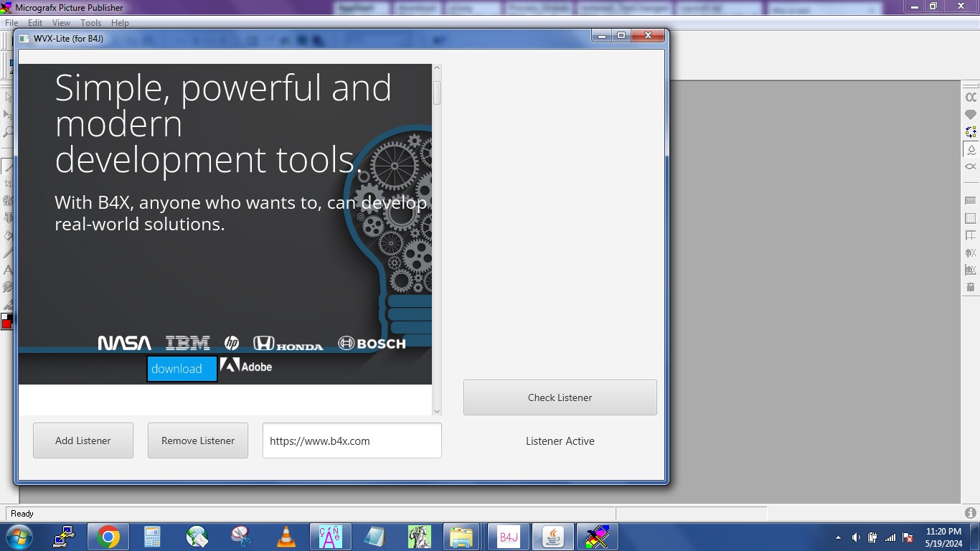Click the blue download button
980x551 pixels.
tap(182, 369)
